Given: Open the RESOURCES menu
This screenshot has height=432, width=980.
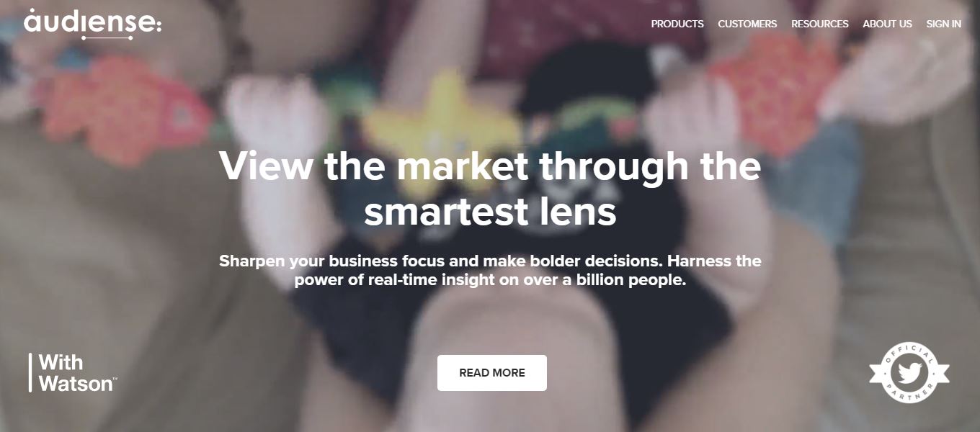Looking at the screenshot, I should (820, 24).
